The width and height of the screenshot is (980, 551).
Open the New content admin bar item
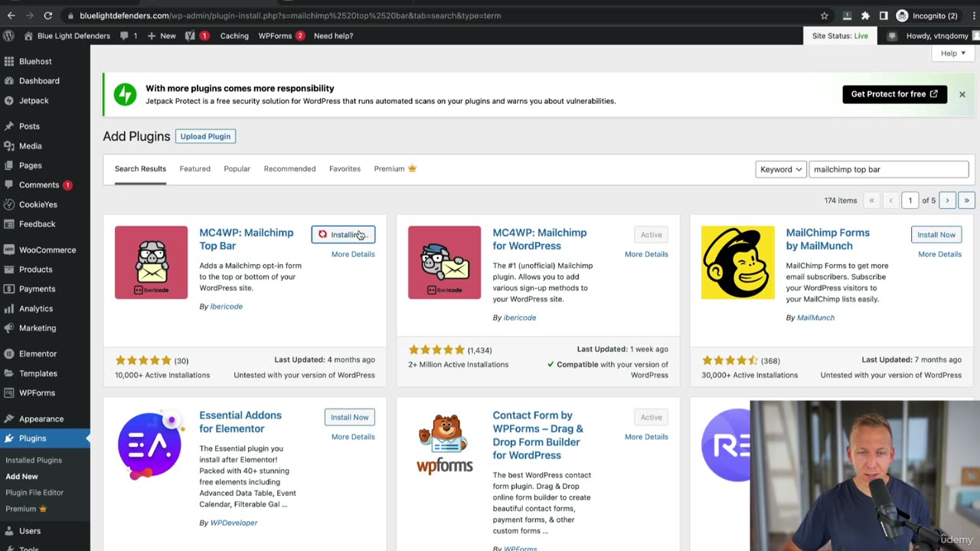(162, 35)
